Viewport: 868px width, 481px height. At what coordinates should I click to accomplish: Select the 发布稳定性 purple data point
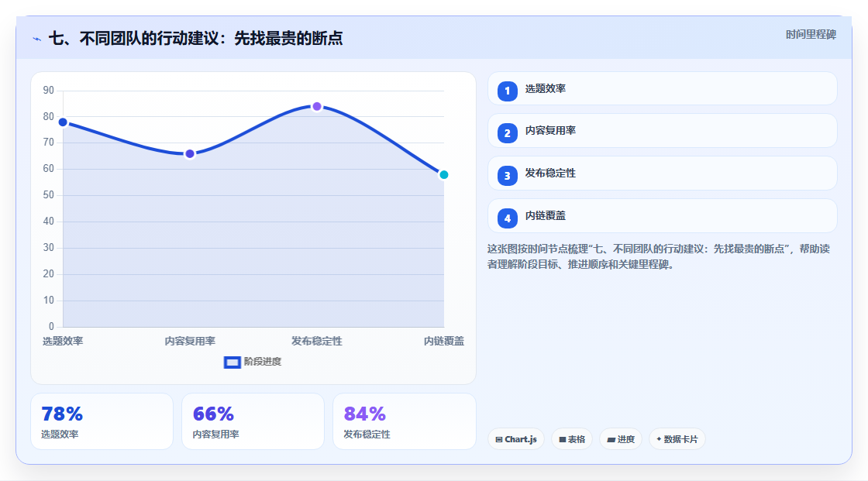pyautogui.click(x=317, y=106)
